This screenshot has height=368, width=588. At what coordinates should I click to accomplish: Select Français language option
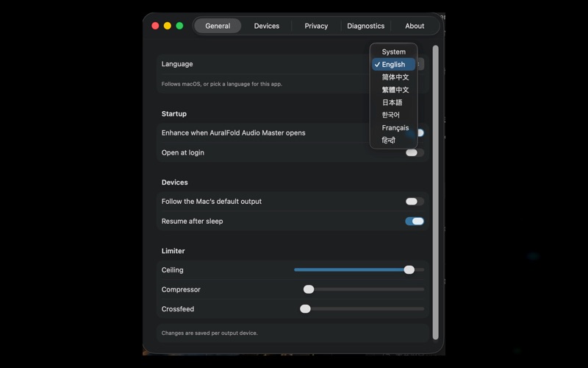[x=393, y=127]
